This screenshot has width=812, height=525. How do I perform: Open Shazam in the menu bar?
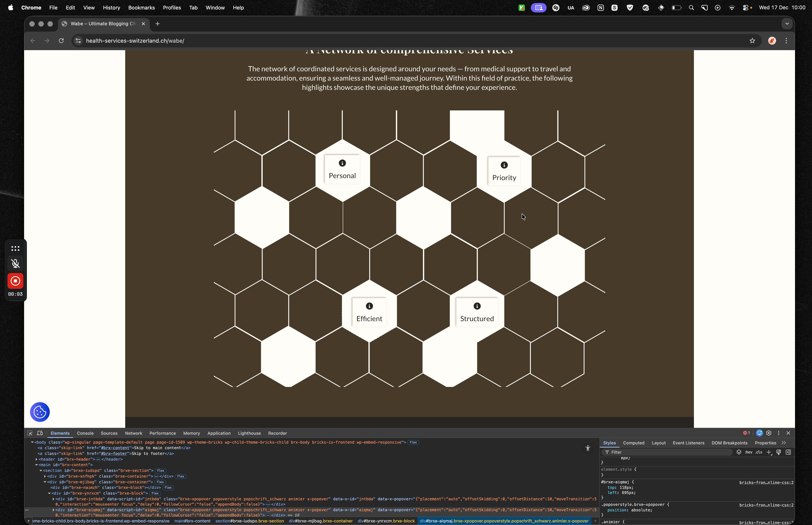tap(556, 8)
